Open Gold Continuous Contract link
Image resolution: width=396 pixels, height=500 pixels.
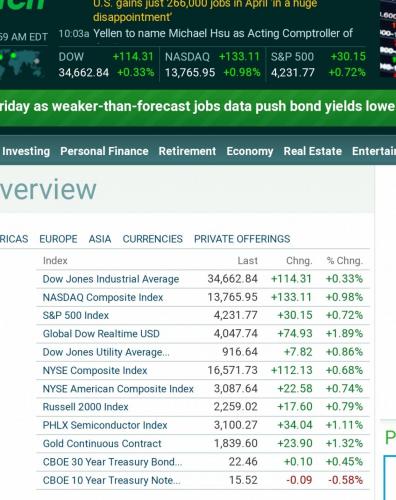coord(102,443)
